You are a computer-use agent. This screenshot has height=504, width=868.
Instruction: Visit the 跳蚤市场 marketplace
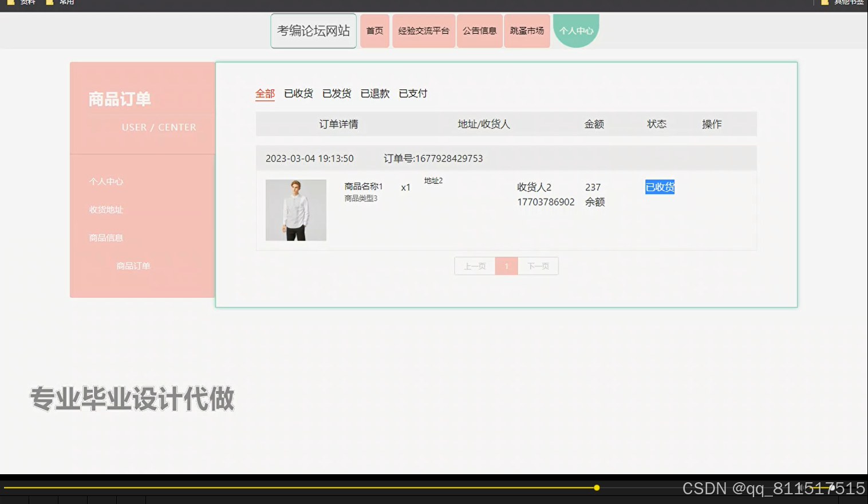(526, 30)
